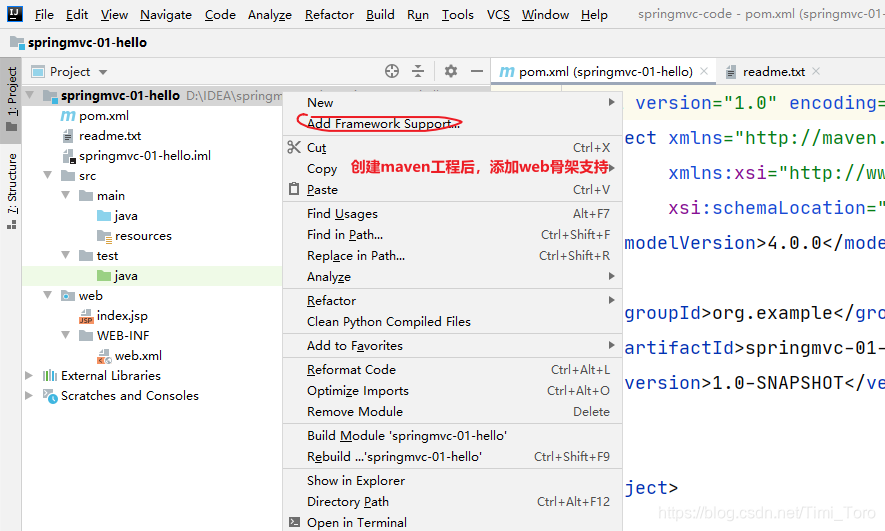
Task: Open the File menu
Action: click(44, 15)
